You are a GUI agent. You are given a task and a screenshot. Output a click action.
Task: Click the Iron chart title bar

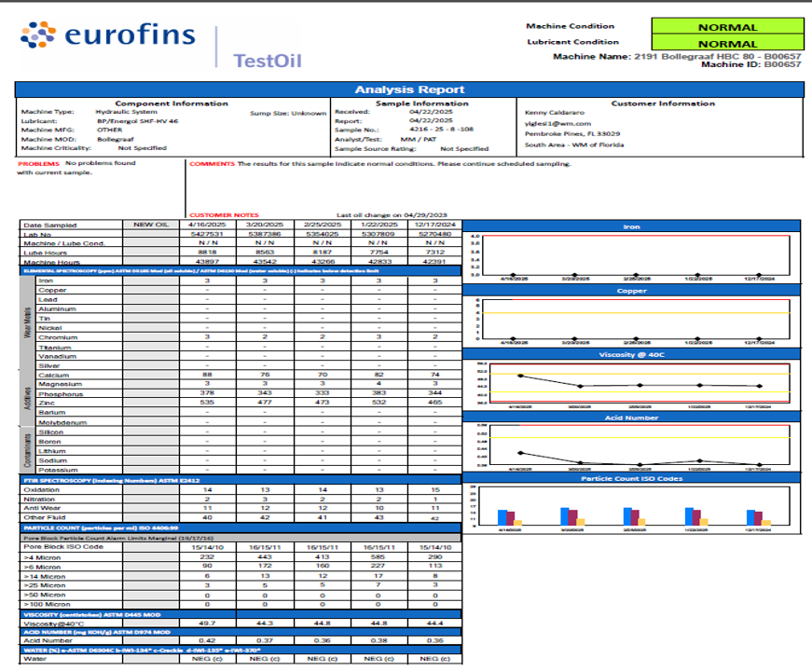pyautogui.click(x=631, y=226)
